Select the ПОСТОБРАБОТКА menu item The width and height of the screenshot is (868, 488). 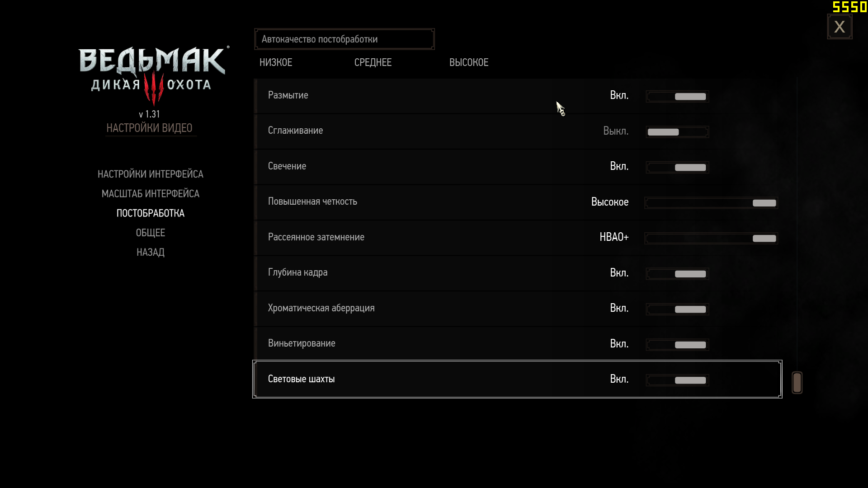[x=151, y=213]
